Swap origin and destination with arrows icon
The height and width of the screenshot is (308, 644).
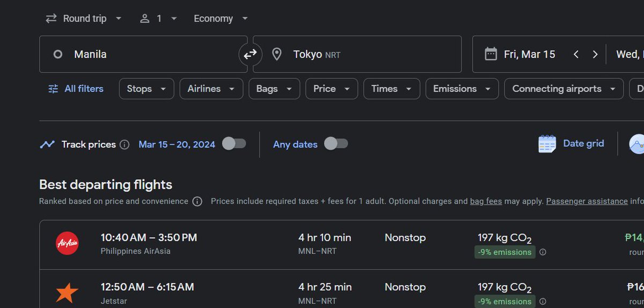pyautogui.click(x=250, y=54)
